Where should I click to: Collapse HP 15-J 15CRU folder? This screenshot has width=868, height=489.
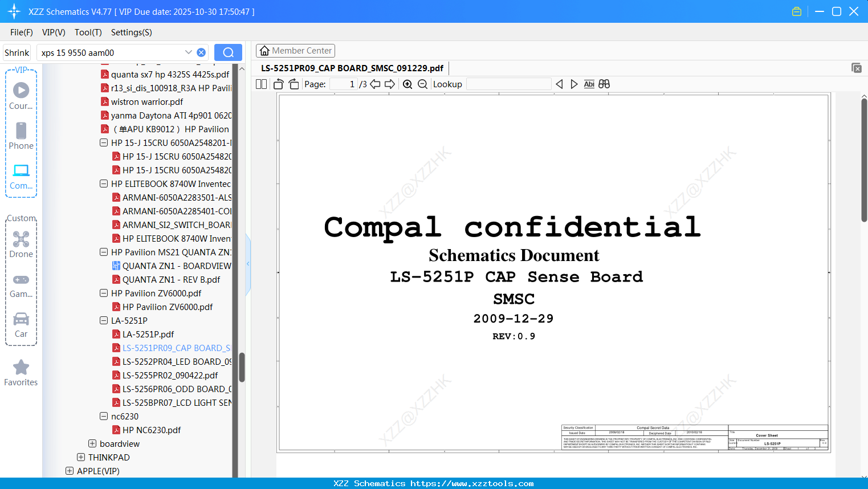(x=104, y=142)
